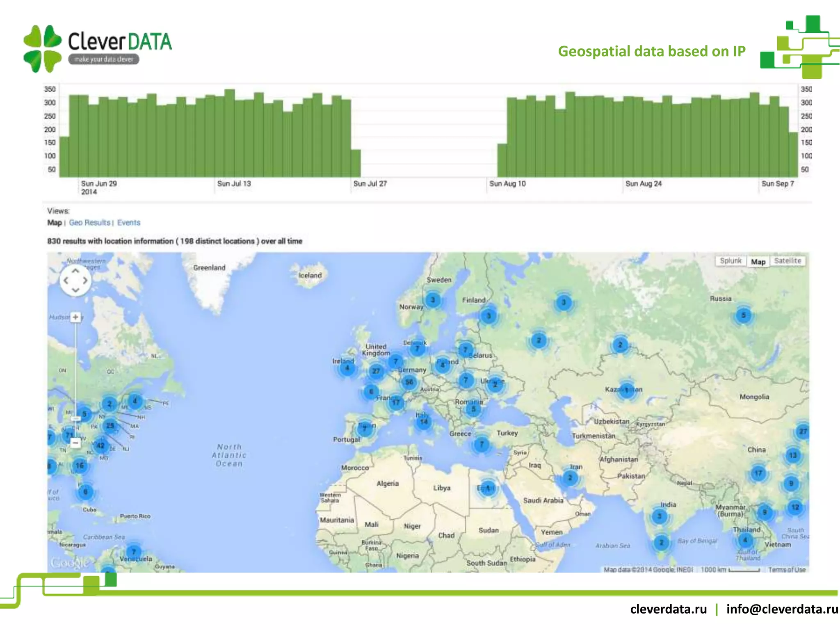This screenshot has width=840, height=630.
Task: Click the 5 cluster marker in eastern Russia
Action: pyautogui.click(x=743, y=315)
